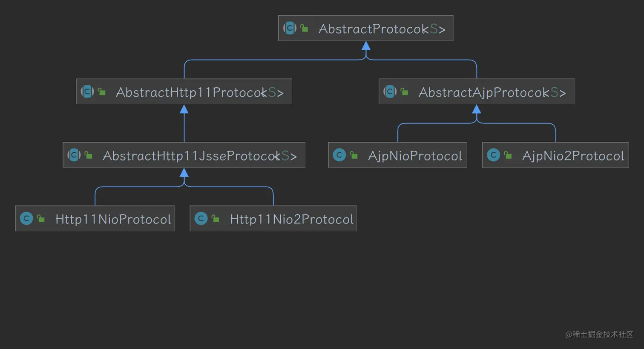
Task: Click green public lock icon on Http11Nio2Protocol
Action: coord(216,218)
